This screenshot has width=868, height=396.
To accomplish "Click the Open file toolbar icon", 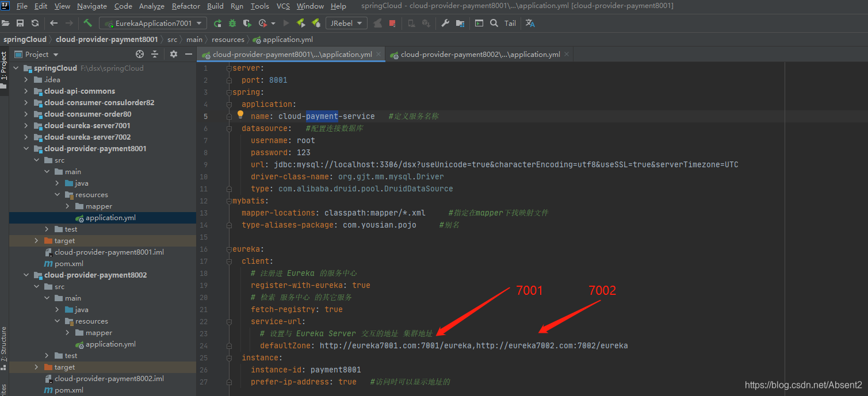I will point(6,24).
